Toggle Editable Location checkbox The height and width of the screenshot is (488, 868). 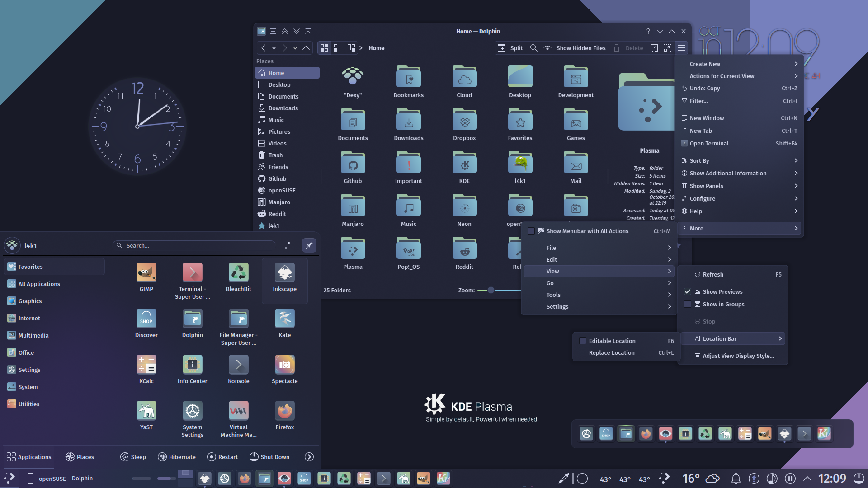point(583,341)
